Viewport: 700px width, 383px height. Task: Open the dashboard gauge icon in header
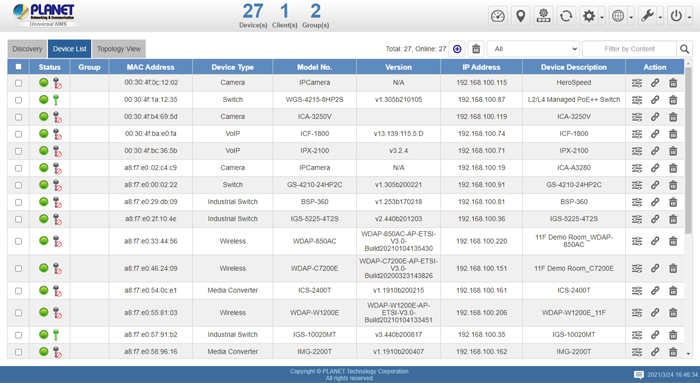[x=497, y=17]
